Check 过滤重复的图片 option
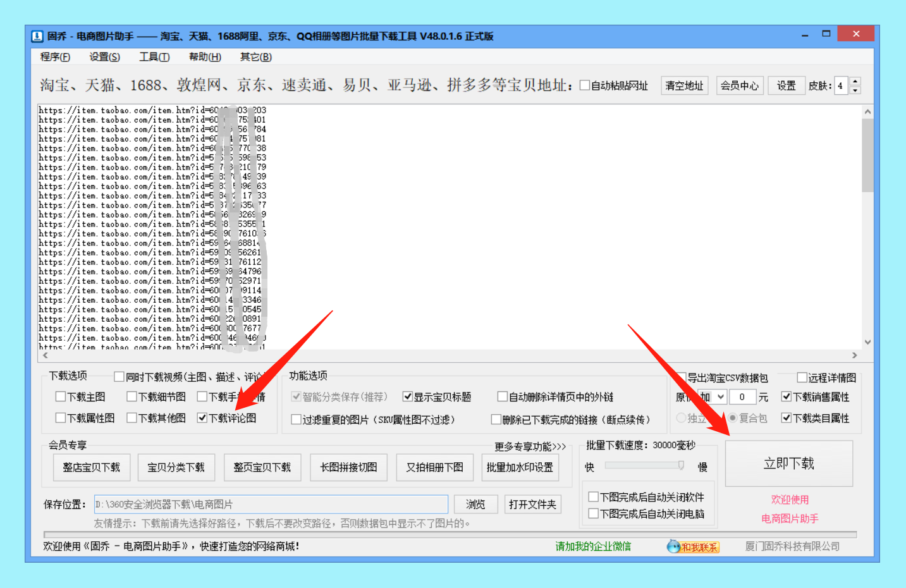This screenshot has height=588, width=906. [x=296, y=419]
